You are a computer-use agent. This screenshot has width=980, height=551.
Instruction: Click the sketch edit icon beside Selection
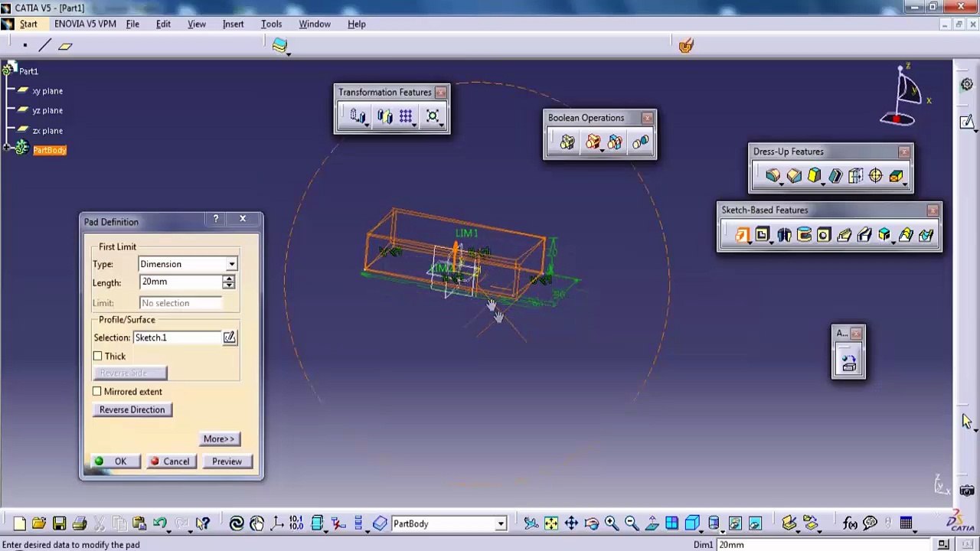(x=229, y=337)
